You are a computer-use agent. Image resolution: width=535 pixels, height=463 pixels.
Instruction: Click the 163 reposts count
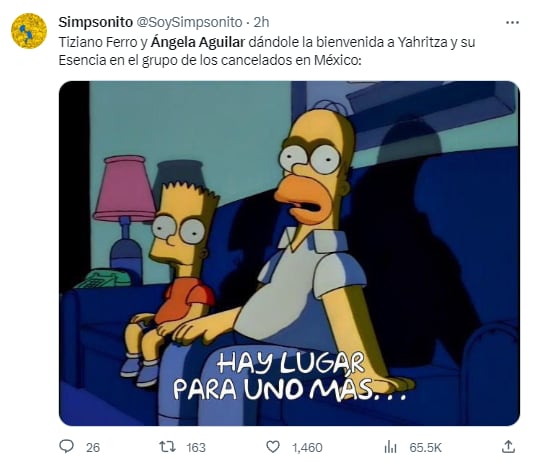click(196, 447)
